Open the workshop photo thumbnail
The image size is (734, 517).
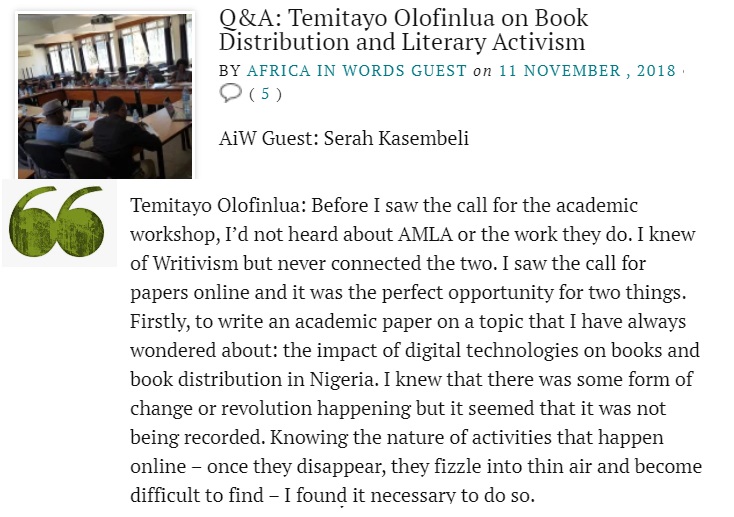tap(105, 94)
